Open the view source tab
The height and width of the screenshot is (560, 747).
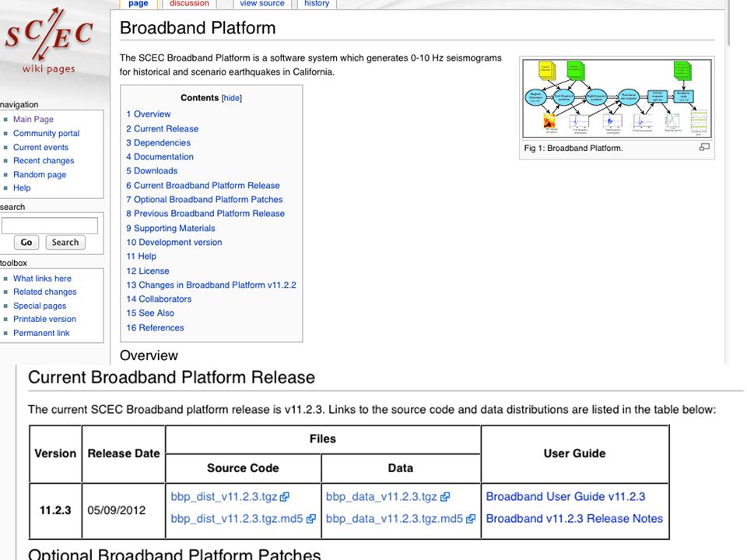pos(262,3)
